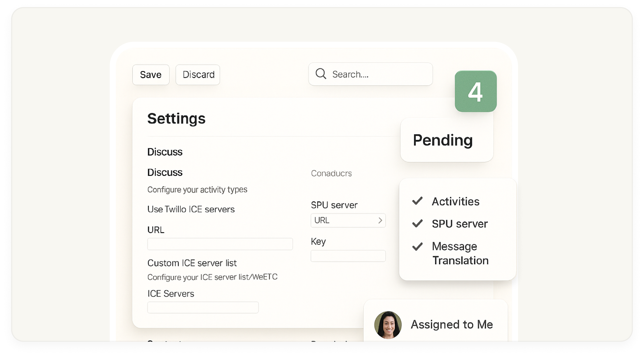Click the search magnifier icon
Viewport: 644px width, 357px height.
pyautogui.click(x=321, y=74)
